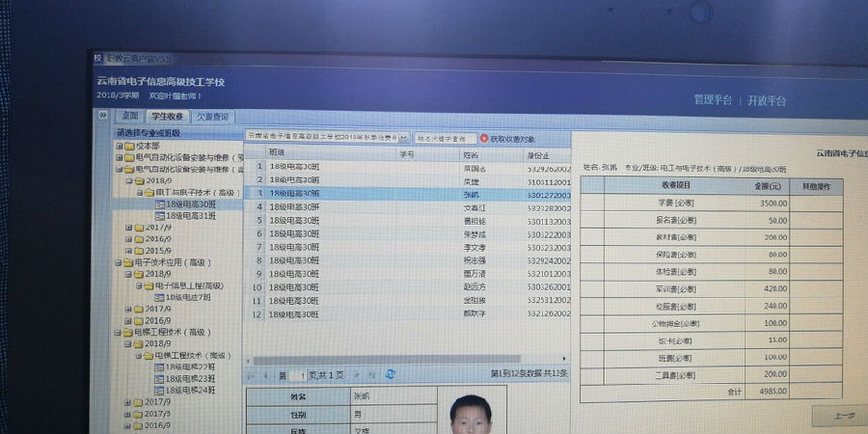This screenshot has width=868, height=434.
Task: Select the 18级电应7班 class node
Action: click(x=193, y=297)
